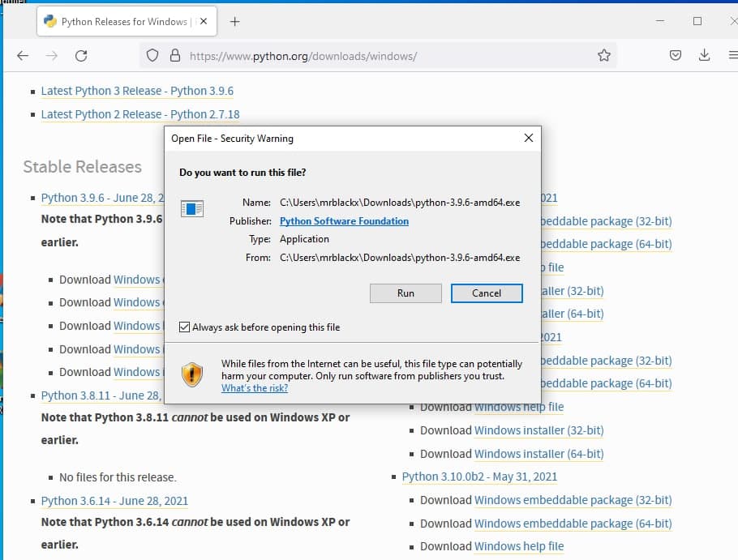Open the Firefox hamburger menu
738x560 pixels.
coord(732,56)
